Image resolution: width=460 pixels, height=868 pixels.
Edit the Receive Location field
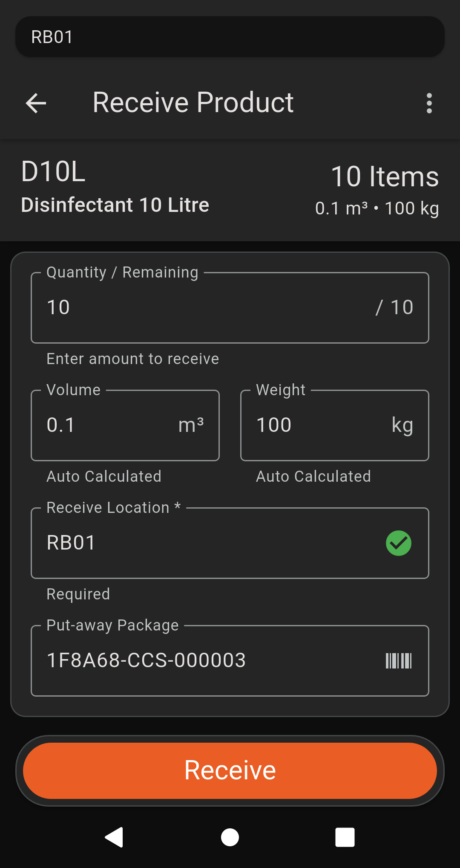coord(204,543)
